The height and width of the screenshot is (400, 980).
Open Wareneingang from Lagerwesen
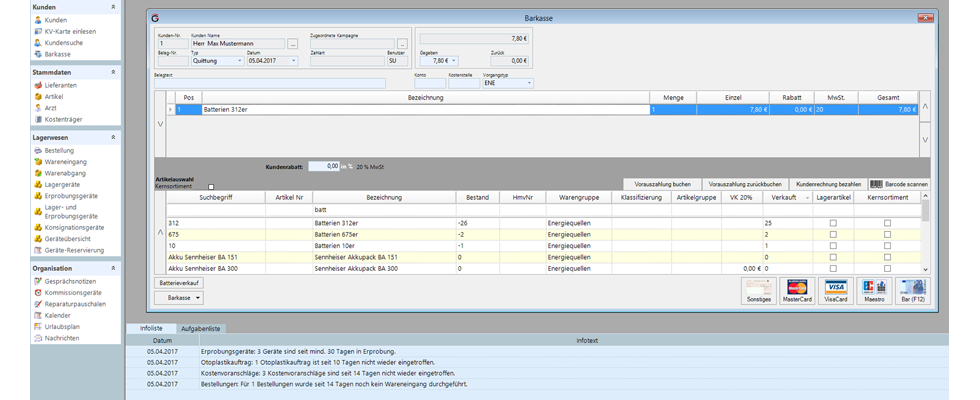point(65,162)
